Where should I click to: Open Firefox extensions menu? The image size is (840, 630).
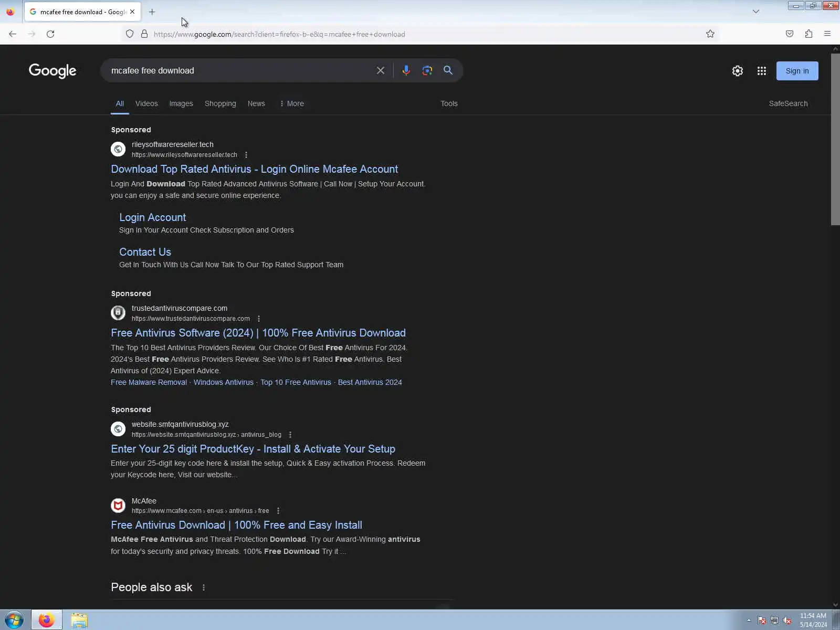808,34
